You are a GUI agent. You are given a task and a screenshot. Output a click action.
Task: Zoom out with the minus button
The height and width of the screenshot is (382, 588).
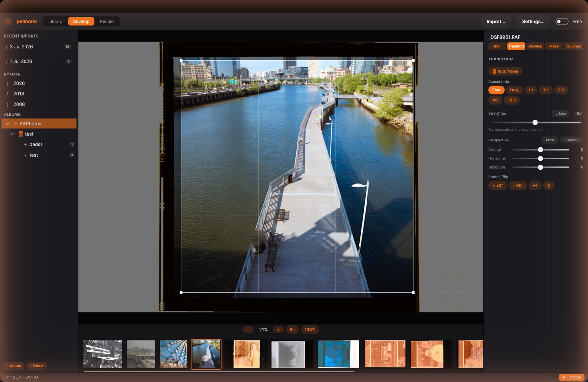pyautogui.click(x=248, y=330)
